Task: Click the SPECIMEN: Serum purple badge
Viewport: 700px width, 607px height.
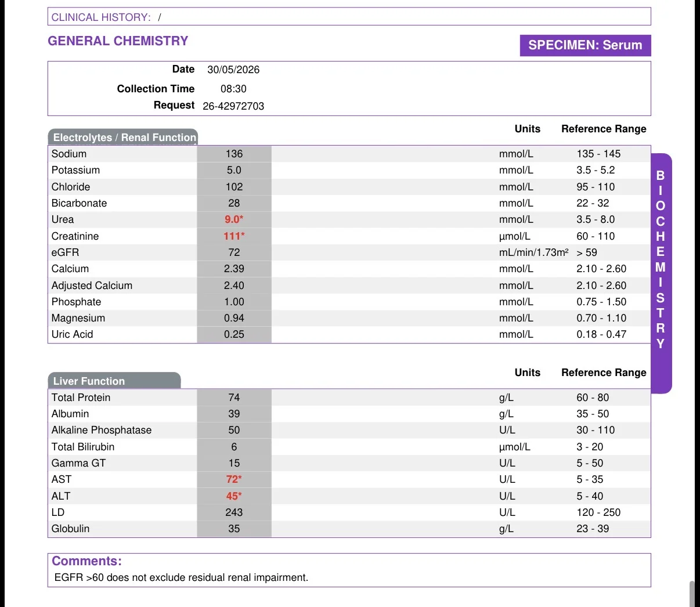Action: pyautogui.click(x=585, y=45)
